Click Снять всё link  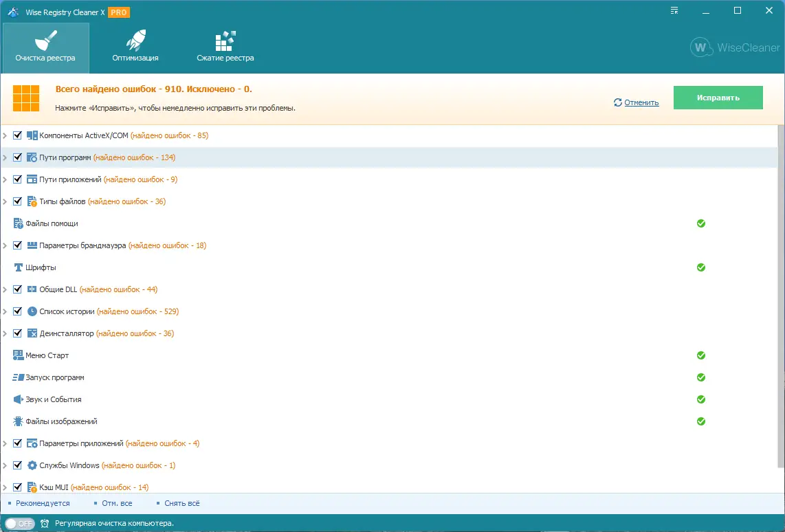(x=181, y=503)
